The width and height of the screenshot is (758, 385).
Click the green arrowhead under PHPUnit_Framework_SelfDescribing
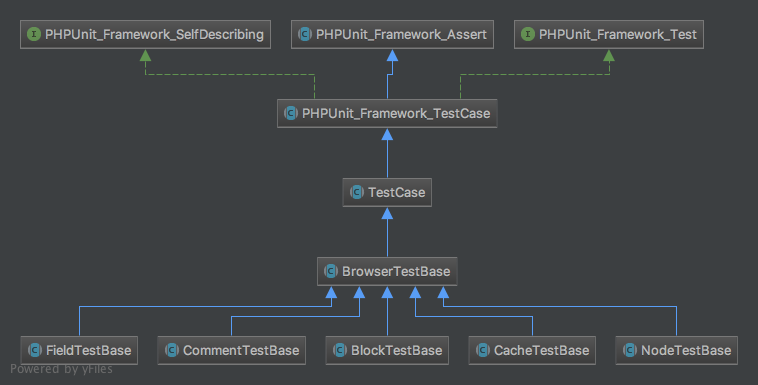click(146, 55)
